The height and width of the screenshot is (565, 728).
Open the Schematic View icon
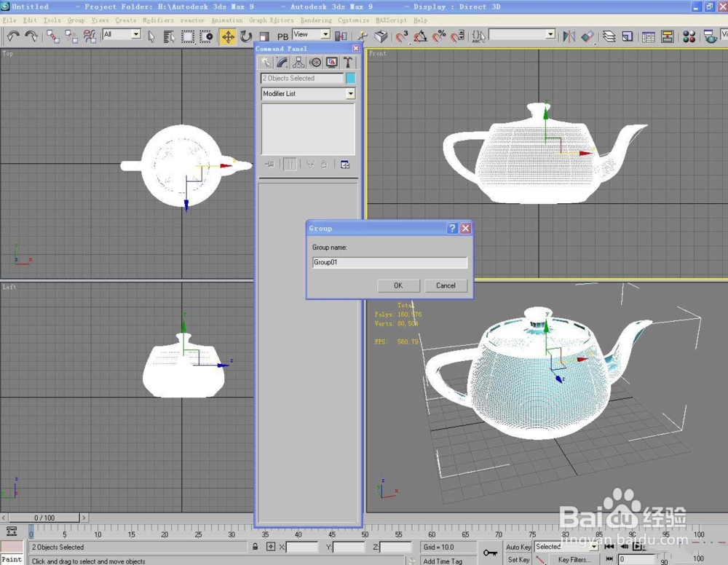tap(667, 36)
